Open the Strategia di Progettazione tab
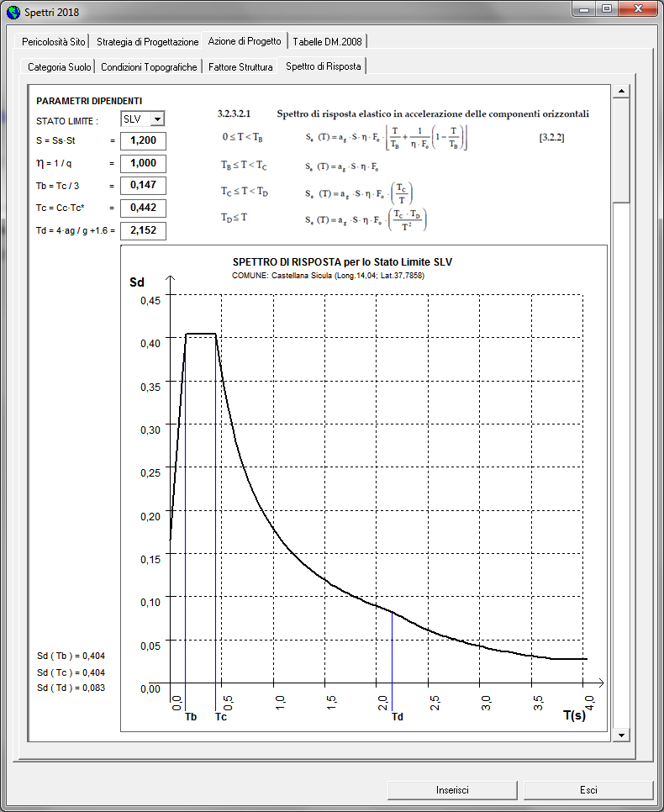Image resolution: width=664 pixels, height=812 pixels. coord(148,41)
